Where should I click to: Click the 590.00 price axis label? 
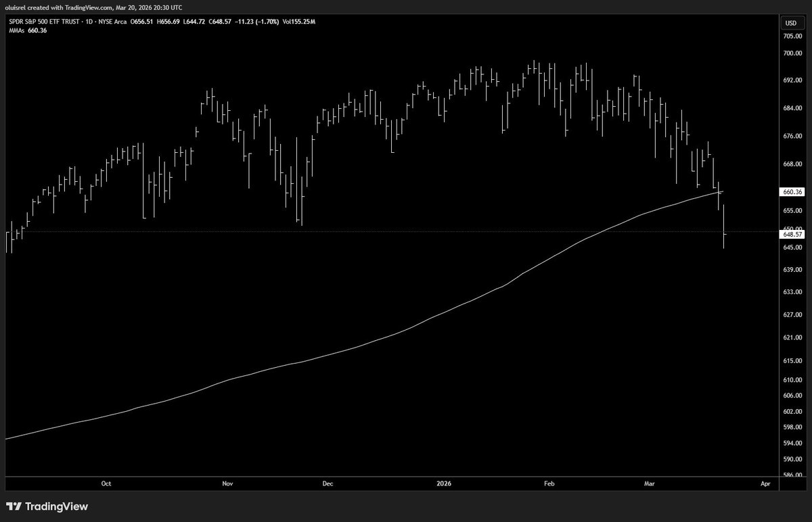click(792, 459)
